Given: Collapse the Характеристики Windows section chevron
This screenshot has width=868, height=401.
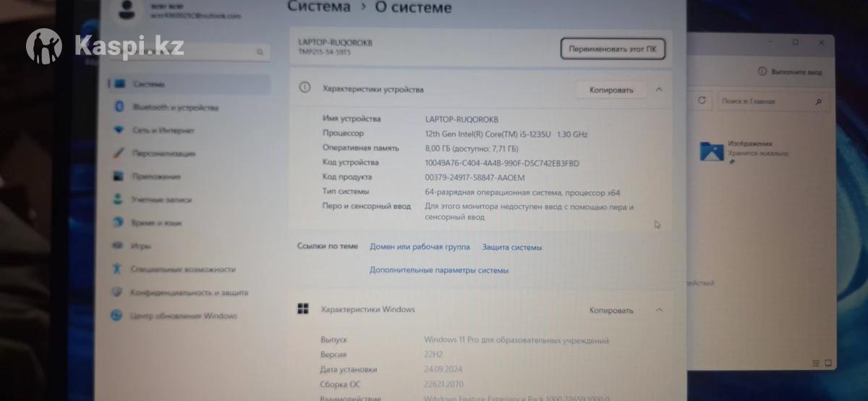Looking at the screenshot, I should (659, 310).
